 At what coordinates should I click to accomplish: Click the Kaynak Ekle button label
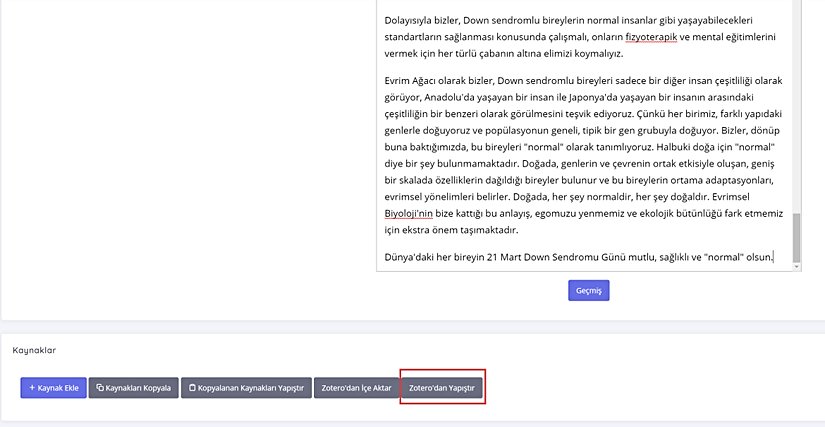click(59, 388)
